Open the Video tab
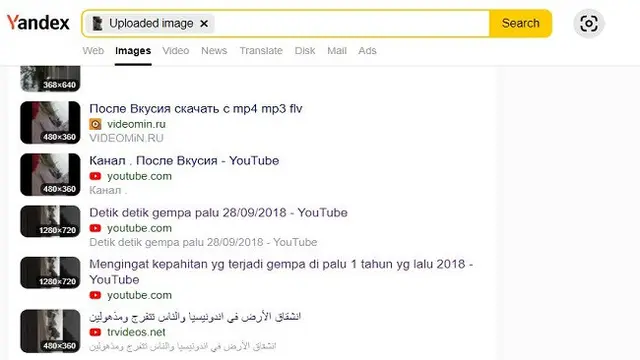 [x=176, y=51]
